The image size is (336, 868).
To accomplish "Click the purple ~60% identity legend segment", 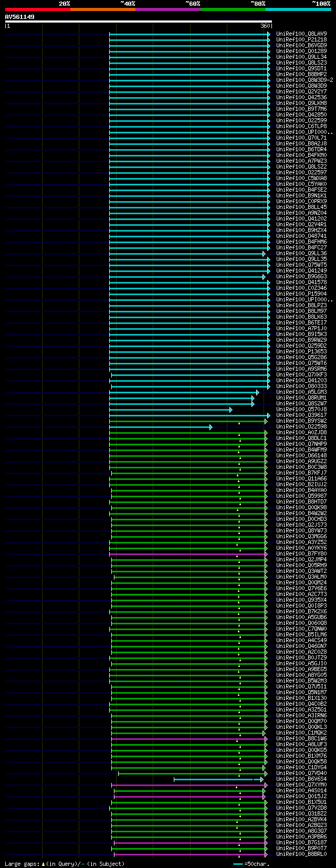I will (167, 9).
